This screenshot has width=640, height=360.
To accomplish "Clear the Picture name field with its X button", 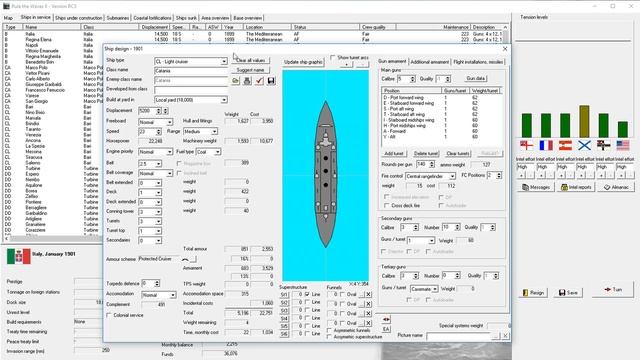I will [505, 336].
